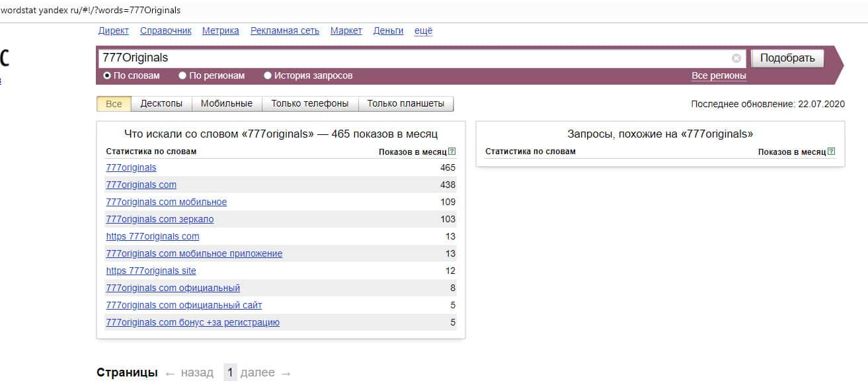Open '777originals com мобильное приложение' link
This screenshot has width=868, height=389.
[x=194, y=253]
